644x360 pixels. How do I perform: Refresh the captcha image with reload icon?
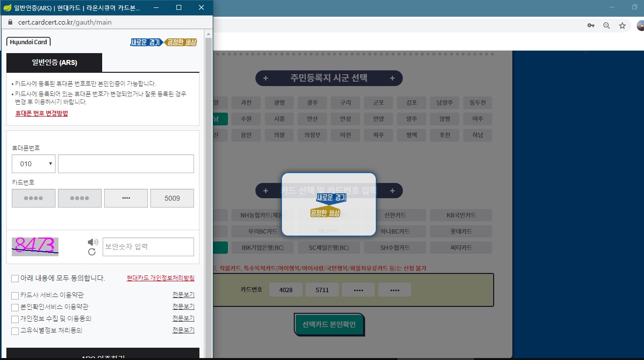tap(92, 252)
